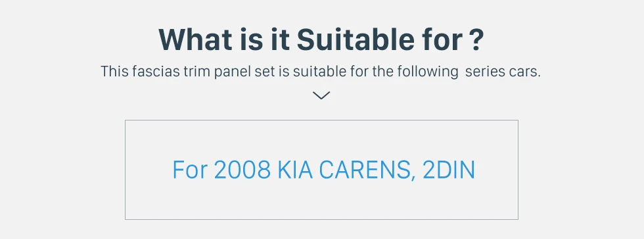Click the blue 'For 2008 KIA CARENS, 2DIN' text

323,170
